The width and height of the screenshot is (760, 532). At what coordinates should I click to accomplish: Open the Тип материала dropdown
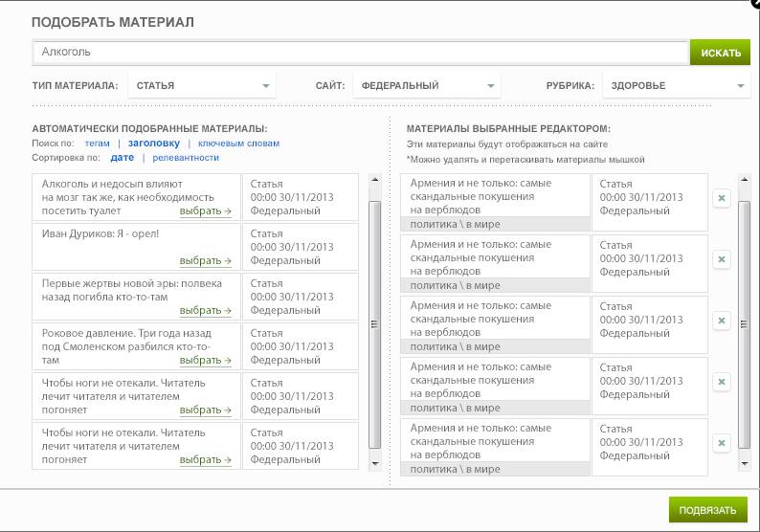click(x=202, y=86)
